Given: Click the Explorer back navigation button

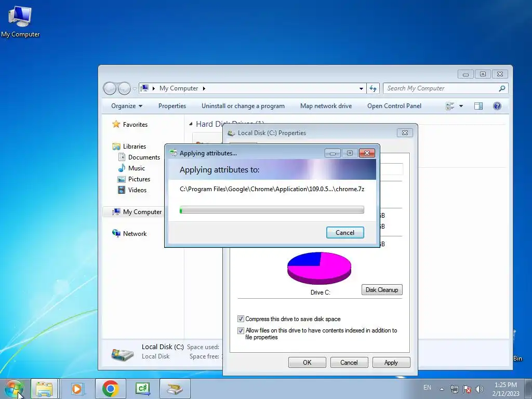Looking at the screenshot, I should click(x=110, y=88).
